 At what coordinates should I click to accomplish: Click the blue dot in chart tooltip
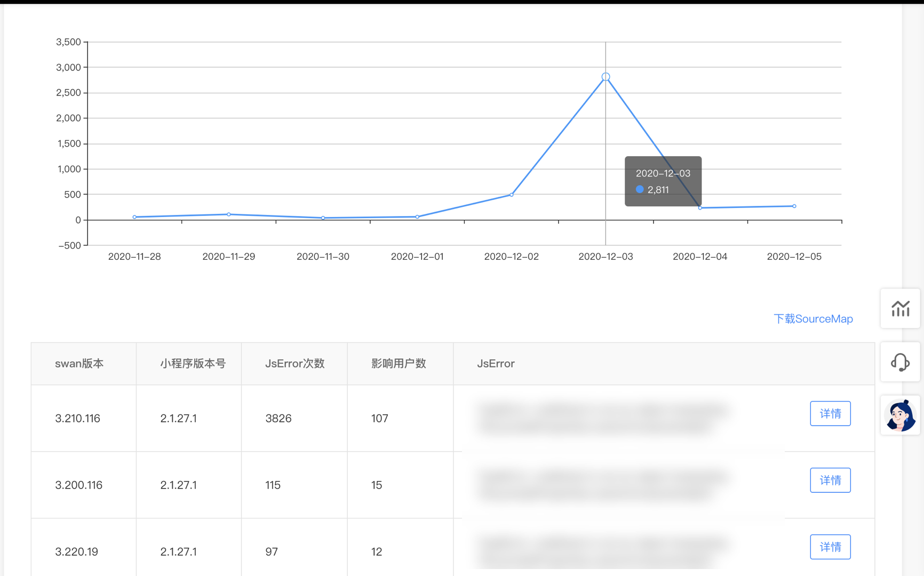(640, 189)
